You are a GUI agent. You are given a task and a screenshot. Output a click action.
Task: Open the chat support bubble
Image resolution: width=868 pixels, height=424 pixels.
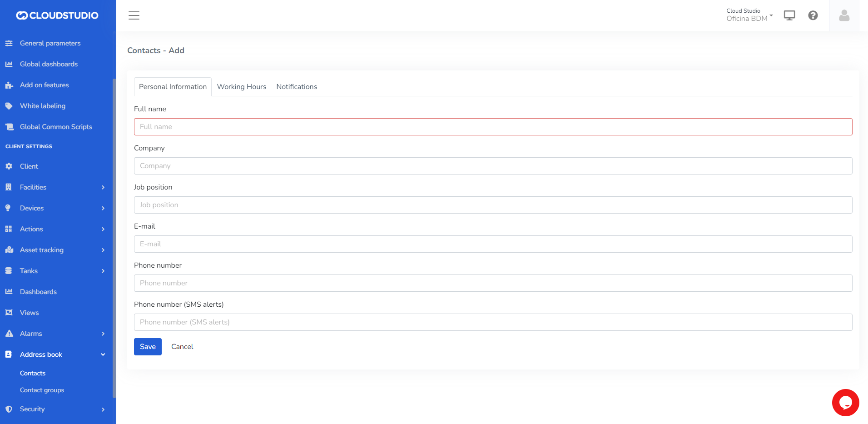pyautogui.click(x=845, y=402)
